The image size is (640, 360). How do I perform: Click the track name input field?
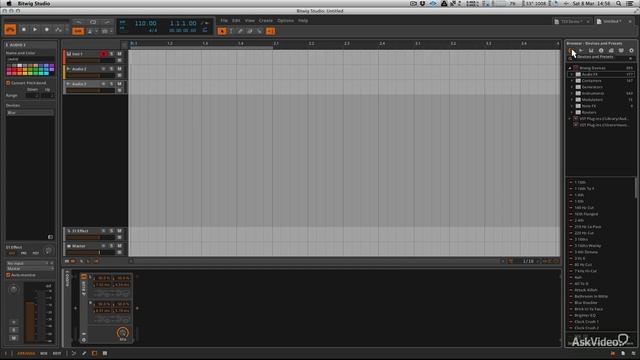30,59
